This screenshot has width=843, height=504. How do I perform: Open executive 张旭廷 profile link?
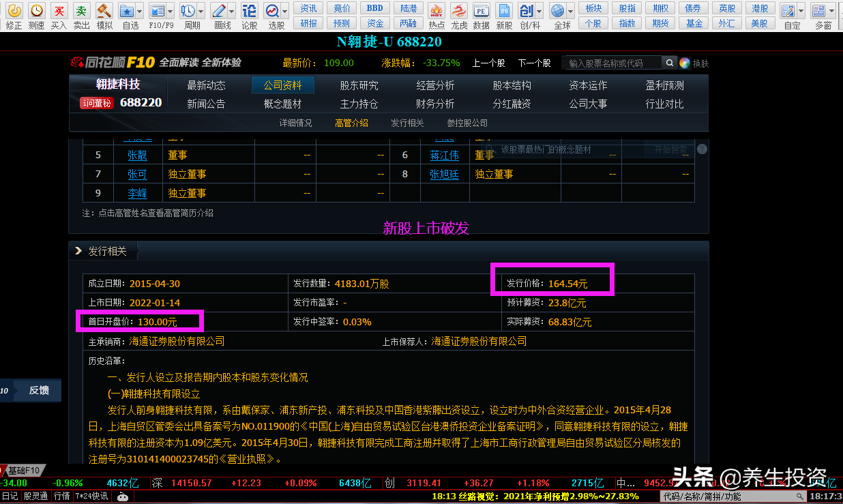[x=444, y=174]
